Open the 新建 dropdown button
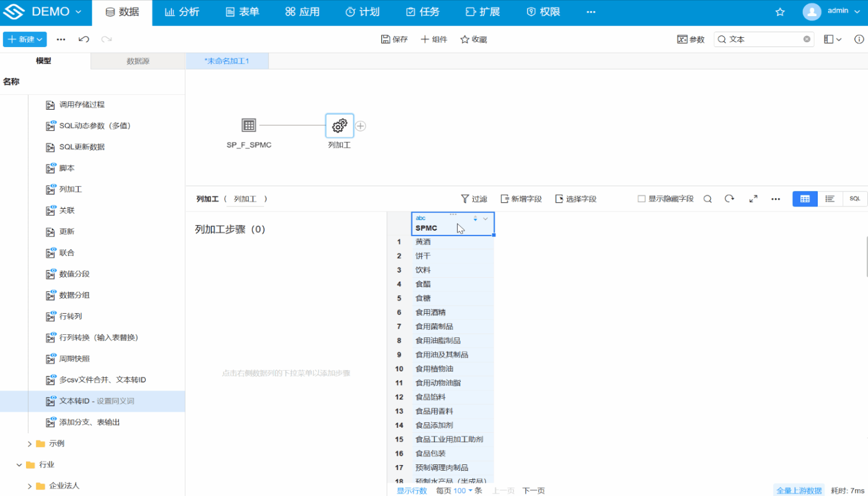The height and width of the screenshot is (496, 868). click(x=25, y=39)
